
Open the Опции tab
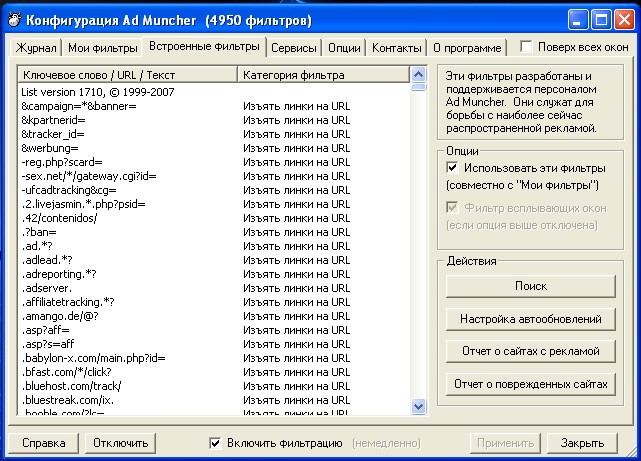344,48
